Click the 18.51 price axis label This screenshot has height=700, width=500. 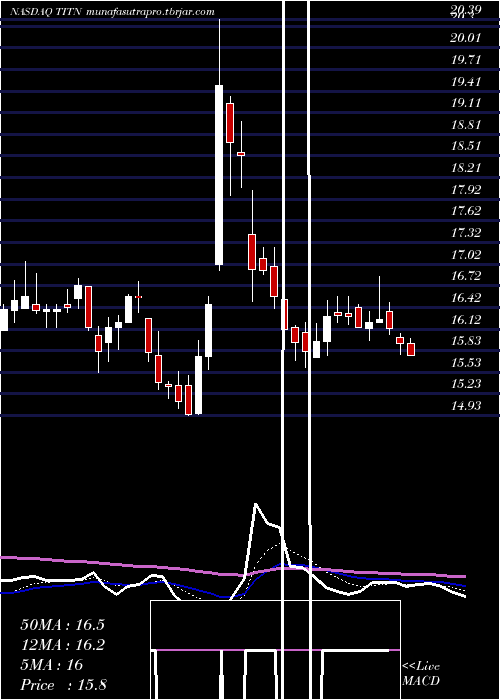[x=466, y=146]
